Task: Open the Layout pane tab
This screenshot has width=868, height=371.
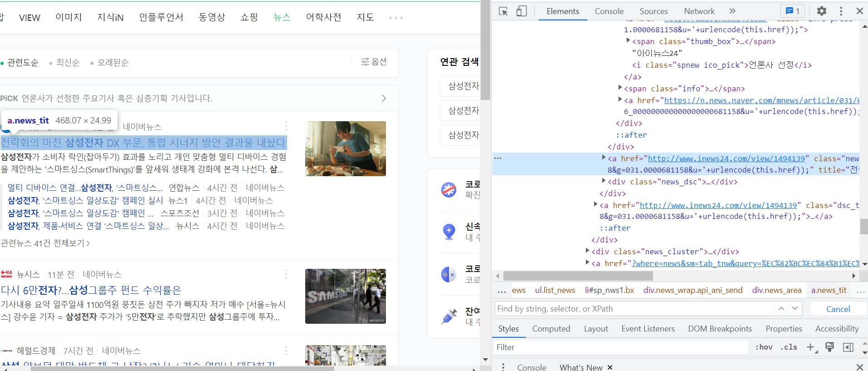Action: [x=596, y=329]
